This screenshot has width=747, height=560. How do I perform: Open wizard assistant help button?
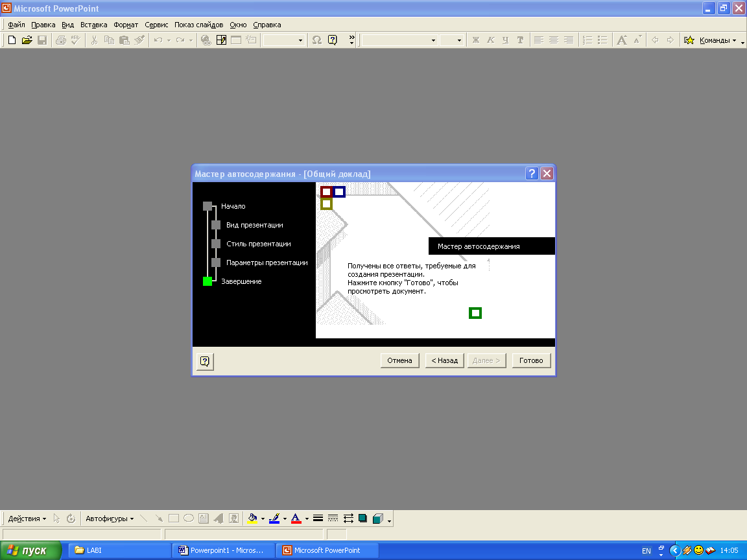tap(205, 362)
